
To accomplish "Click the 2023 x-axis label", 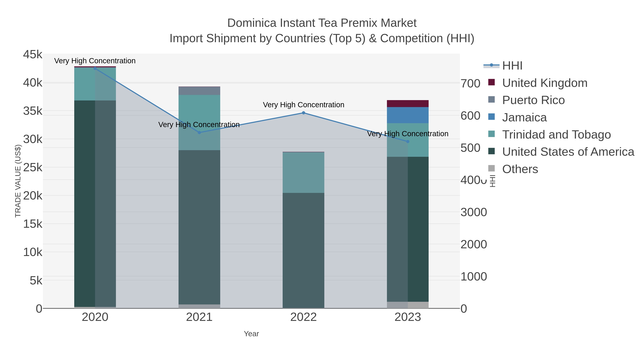I will click(x=408, y=317).
